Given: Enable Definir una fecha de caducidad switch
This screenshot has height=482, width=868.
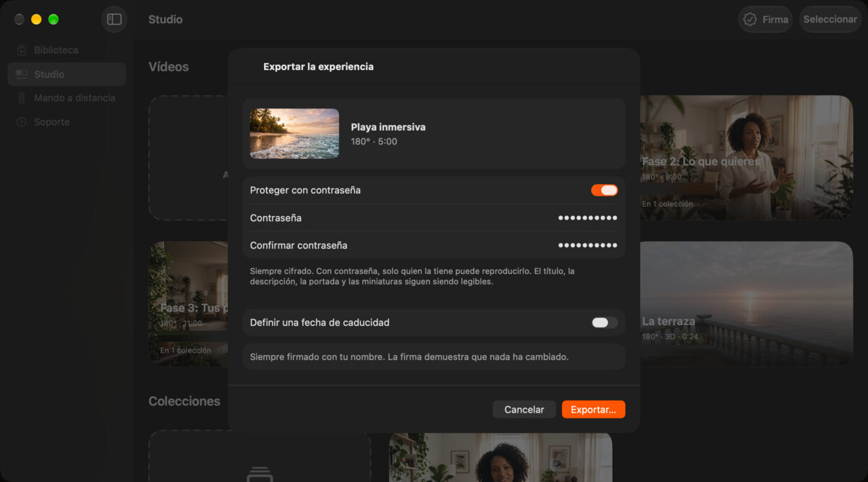Looking at the screenshot, I should pyautogui.click(x=604, y=322).
